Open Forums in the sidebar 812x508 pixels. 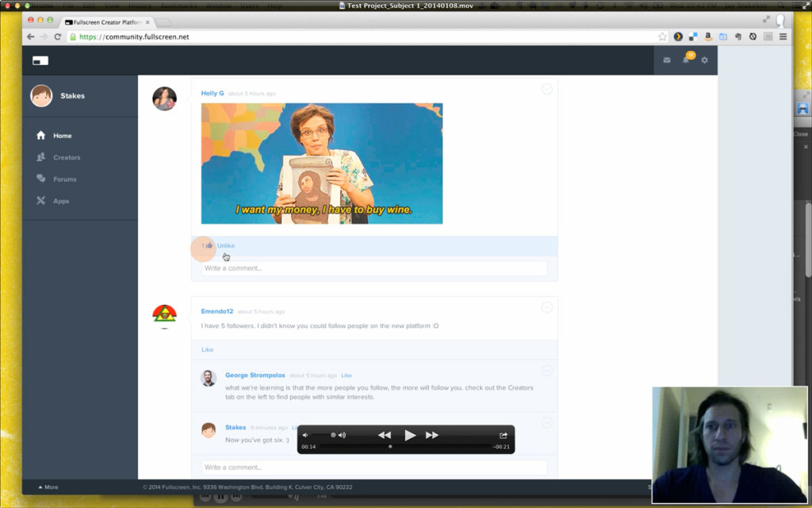point(65,179)
